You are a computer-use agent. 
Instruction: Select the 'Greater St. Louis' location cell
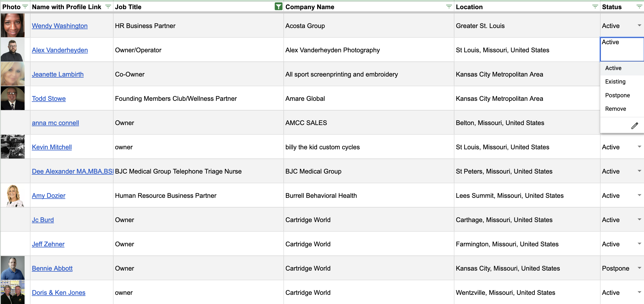click(527, 26)
